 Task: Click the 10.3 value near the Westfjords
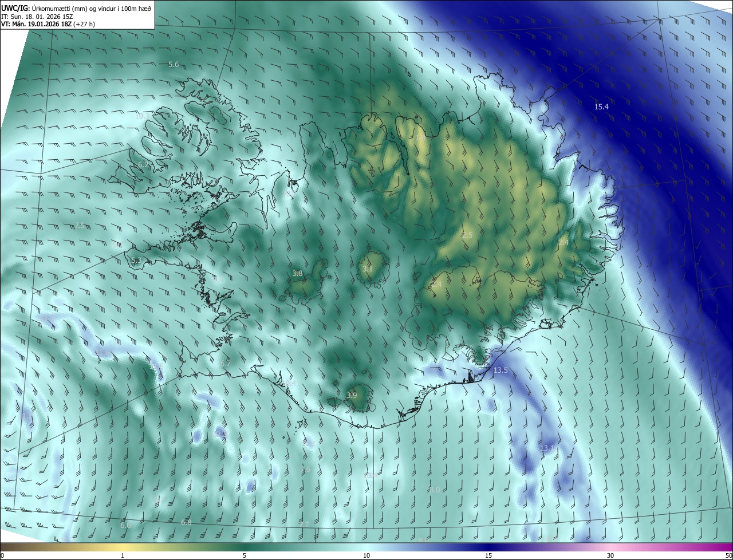pyautogui.click(x=141, y=116)
